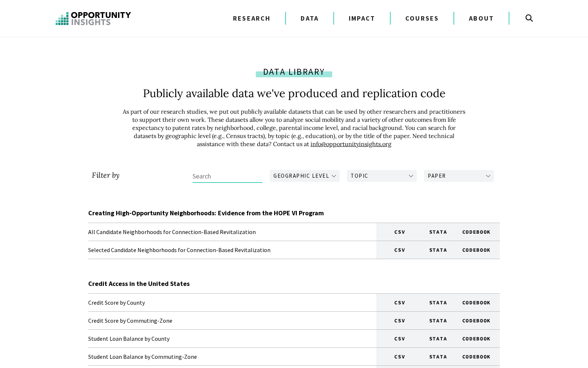Open the About menu
The width and height of the screenshot is (588, 368).
click(x=481, y=18)
